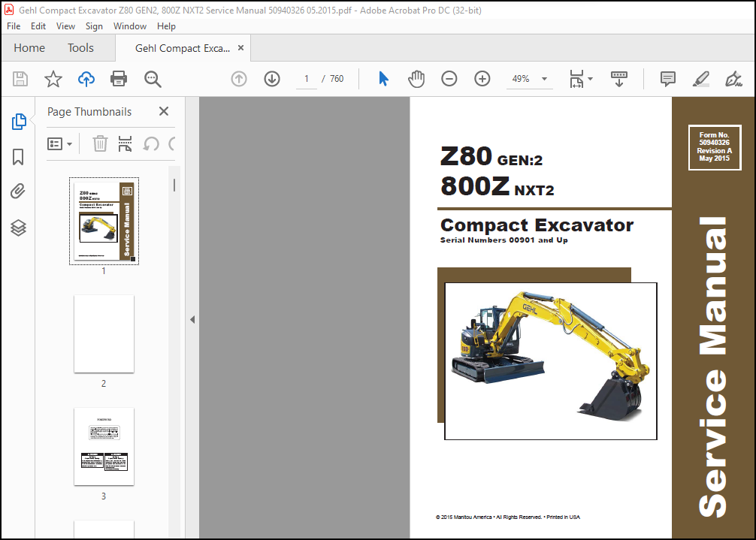Delete selected page with trash icon
Screen dimensions: 756x540
100,143
